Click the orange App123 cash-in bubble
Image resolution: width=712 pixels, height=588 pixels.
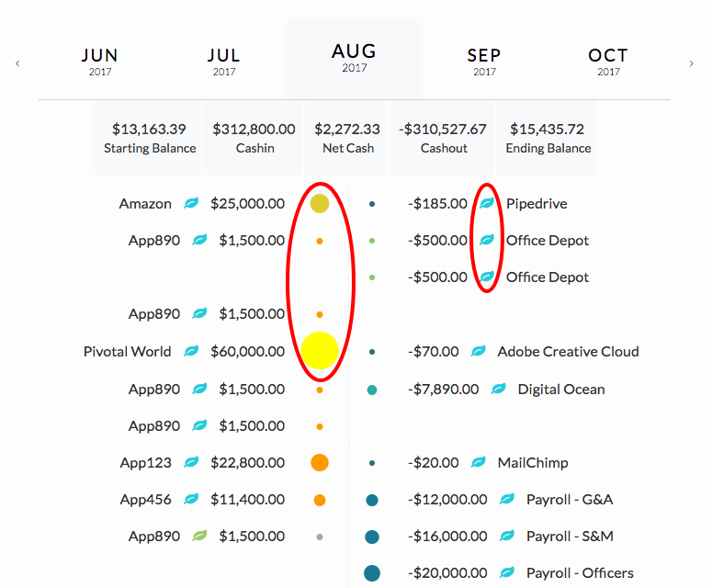320,463
